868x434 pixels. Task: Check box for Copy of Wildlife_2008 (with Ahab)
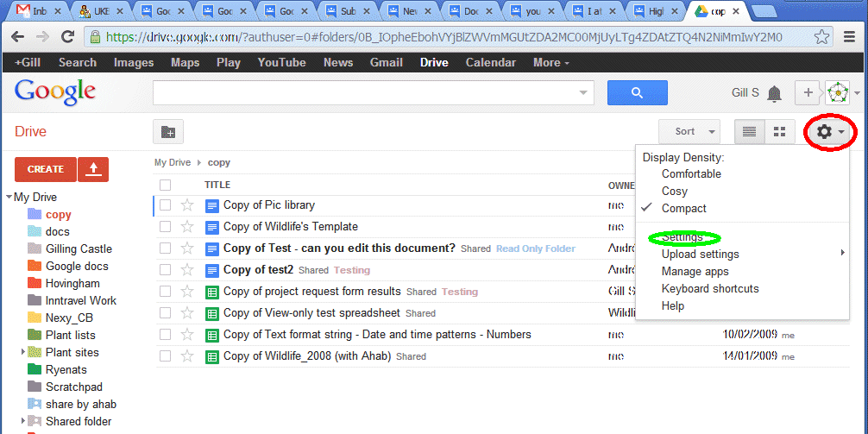click(165, 356)
